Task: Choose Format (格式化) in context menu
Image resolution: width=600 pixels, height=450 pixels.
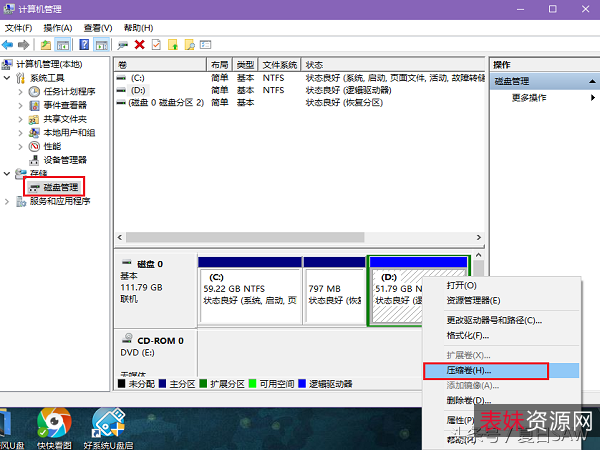Action: [x=501, y=336]
